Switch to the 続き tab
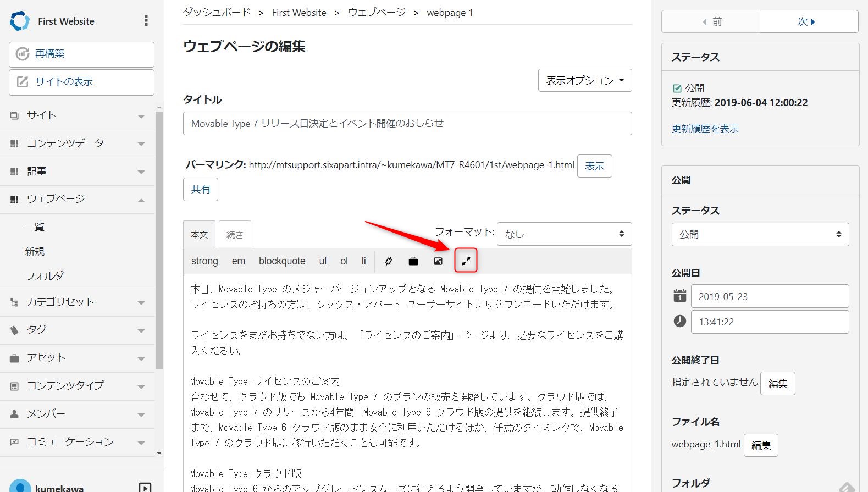The height and width of the screenshot is (492, 868). [235, 235]
